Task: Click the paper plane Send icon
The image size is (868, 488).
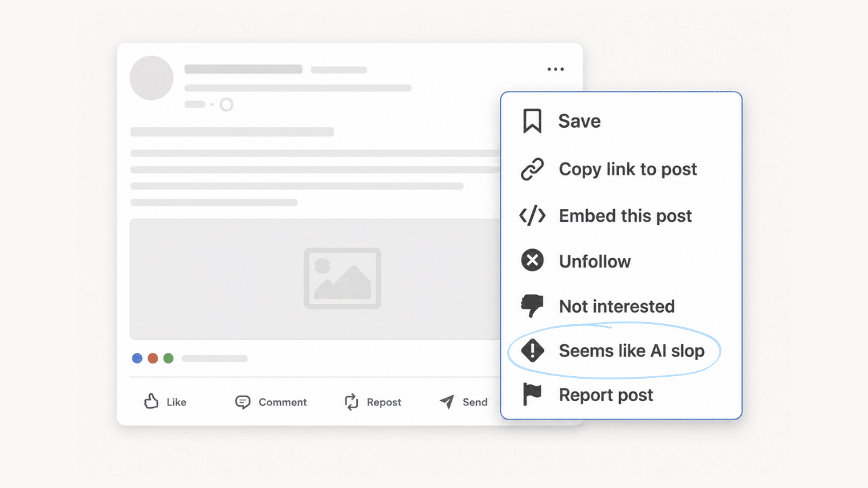Action: coord(447,402)
